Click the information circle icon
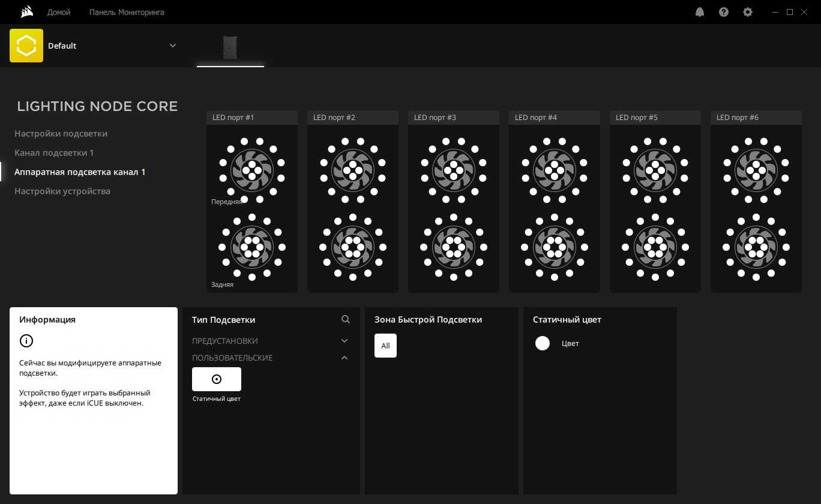Screen dimensions: 821x504 coord(26,341)
